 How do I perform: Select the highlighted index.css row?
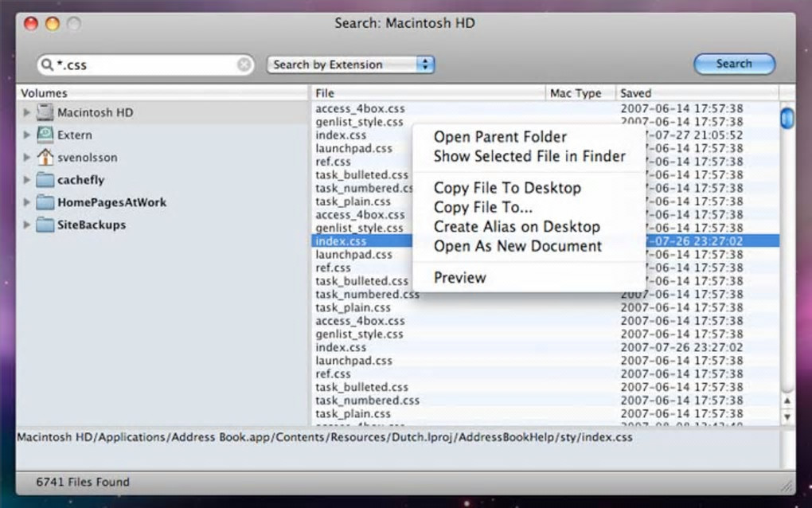(x=545, y=240)
